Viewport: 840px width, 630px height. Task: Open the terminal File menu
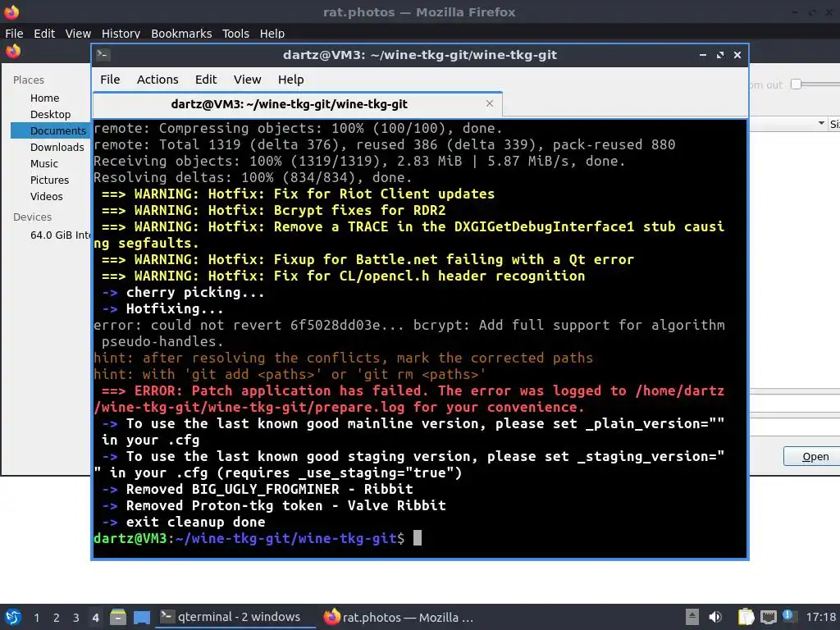point(110,80)
